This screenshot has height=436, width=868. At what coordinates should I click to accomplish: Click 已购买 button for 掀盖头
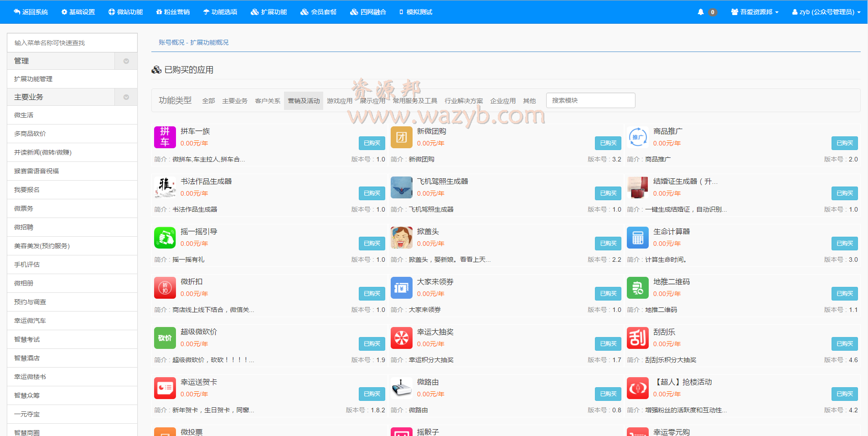pyautogui.click(x=608, y=243)
